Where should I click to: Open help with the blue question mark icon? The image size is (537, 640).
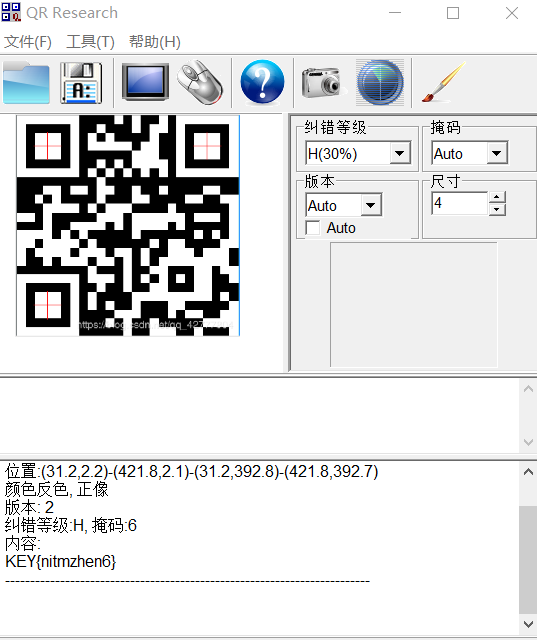(x=262, y=81)
